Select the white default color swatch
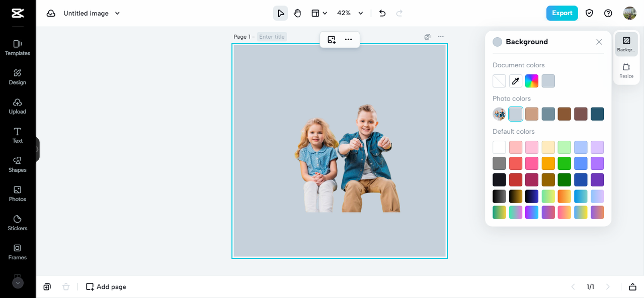644x298 pixels. click(499, 147)
